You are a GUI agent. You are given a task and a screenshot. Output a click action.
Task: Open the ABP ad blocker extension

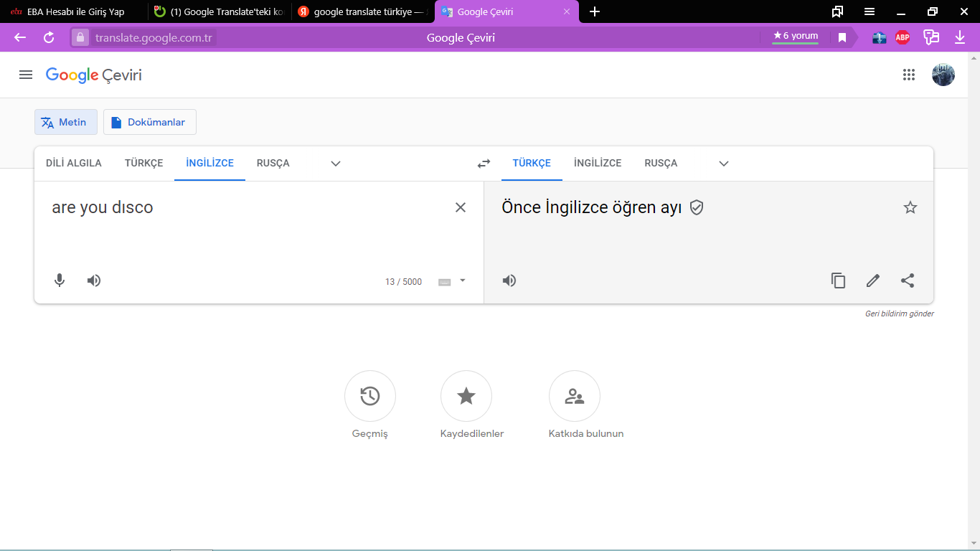tap(903, 38)
